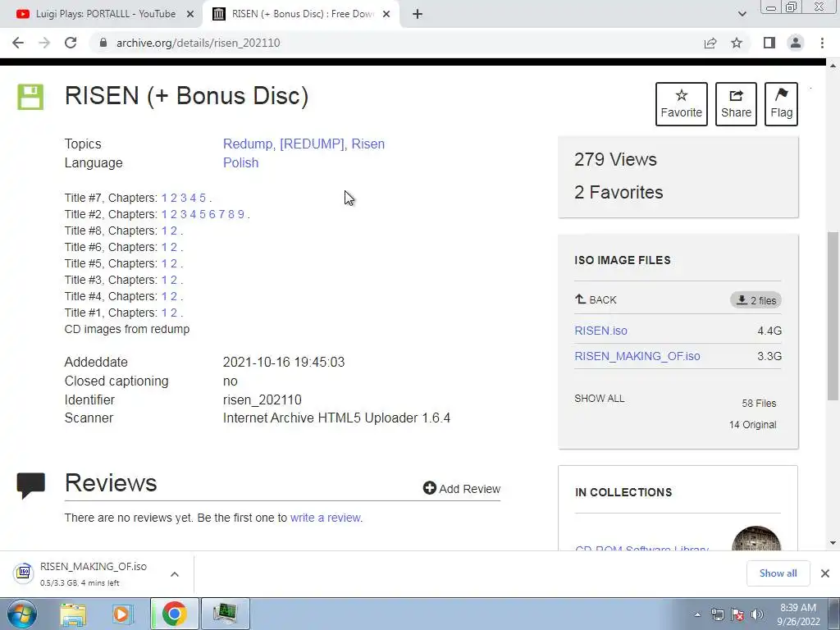Open the Redump topic link
The height and width of the screenshot is (630, 840).
[x=247, y=144]
